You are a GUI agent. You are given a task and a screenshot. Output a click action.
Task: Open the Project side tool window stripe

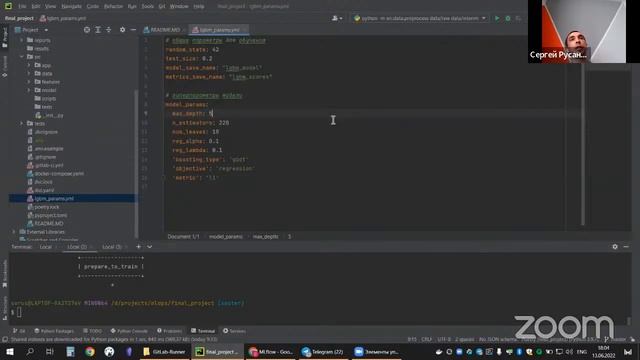[4, 38]
